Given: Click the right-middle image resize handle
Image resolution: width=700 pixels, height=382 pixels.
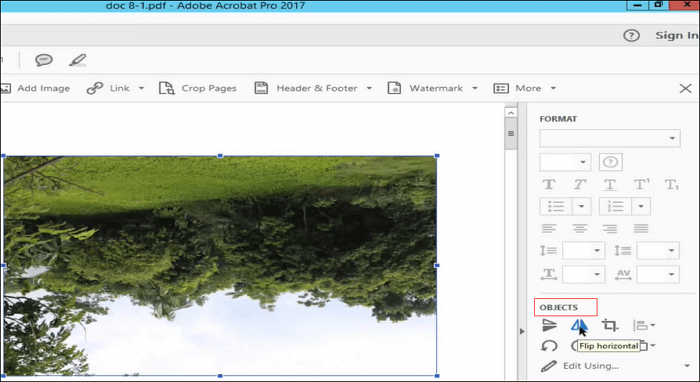Looking at the screenshot, I should tap(437, 266).
